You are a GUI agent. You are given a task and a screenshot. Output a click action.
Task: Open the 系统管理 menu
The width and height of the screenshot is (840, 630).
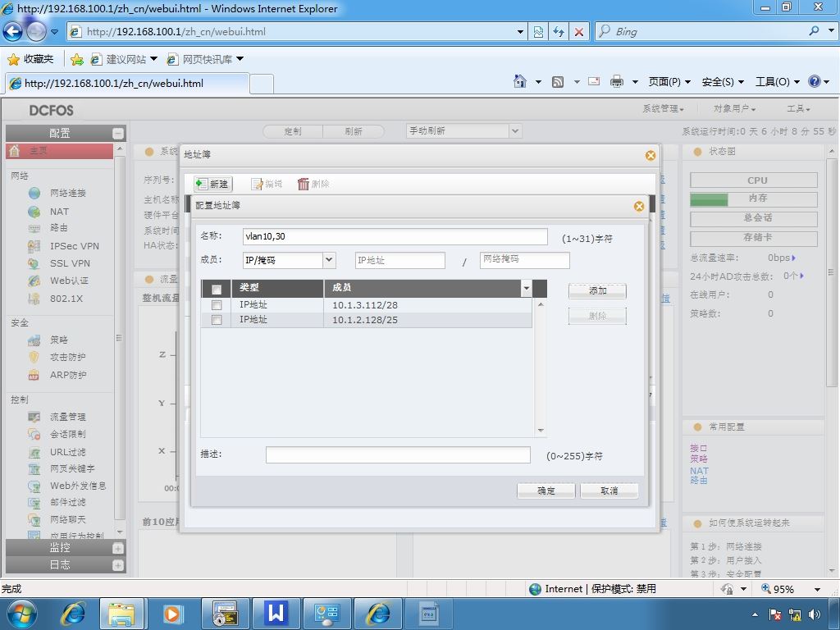point(663,109)
